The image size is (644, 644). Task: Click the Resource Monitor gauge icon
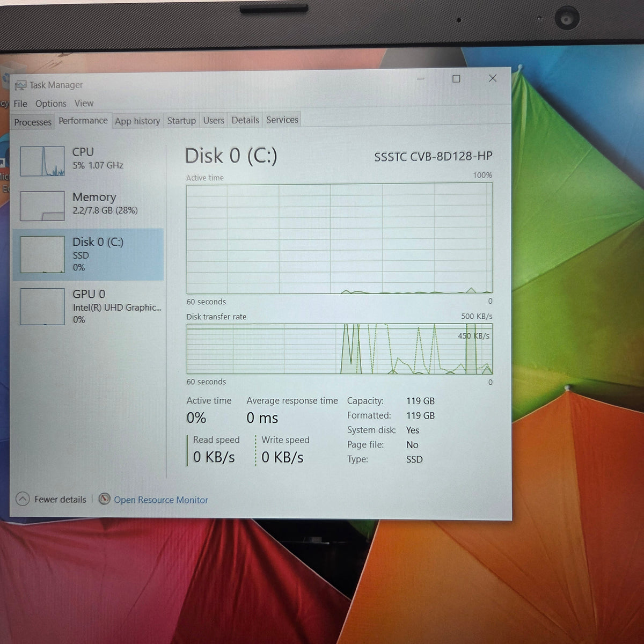click(x=105, y=499)
